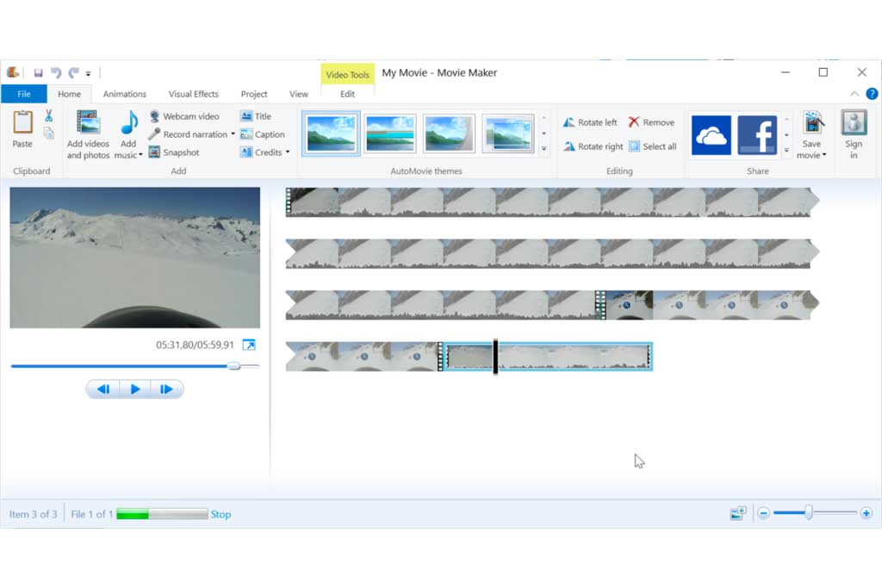Toggle full-screen preview button
The width and height of the screenshot is (882, 588).
(249, 345)
